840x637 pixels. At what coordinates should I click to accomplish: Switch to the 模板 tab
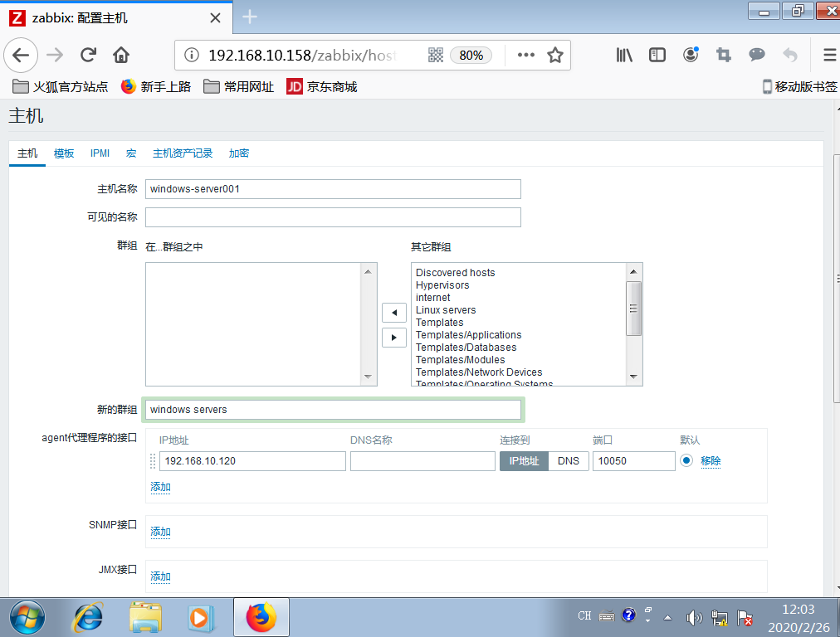point(64,153)
